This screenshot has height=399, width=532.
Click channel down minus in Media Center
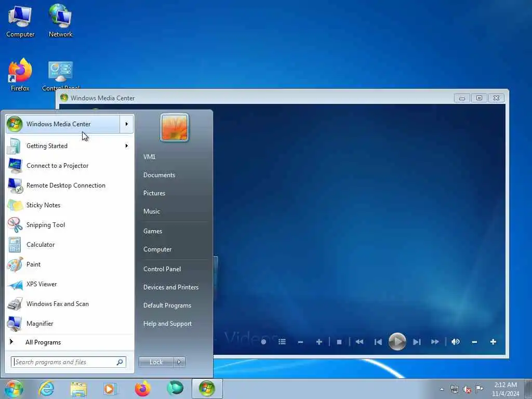click(x=300, y=342)
